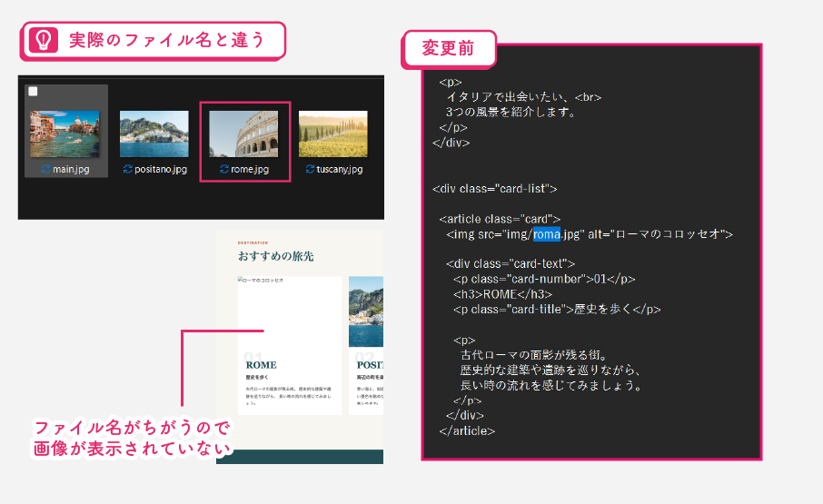The height and width of the screenshot is (504, 823).
Task: Select the positano.jpg thumbnail
Action: pyautogui.click(x=154, y=133)
